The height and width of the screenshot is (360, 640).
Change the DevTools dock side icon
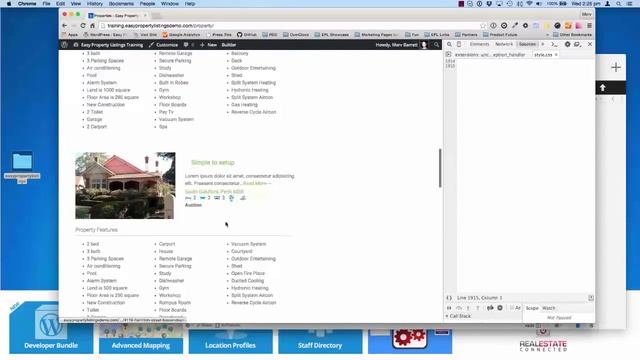pyautogui.click(x=577, y=44)
